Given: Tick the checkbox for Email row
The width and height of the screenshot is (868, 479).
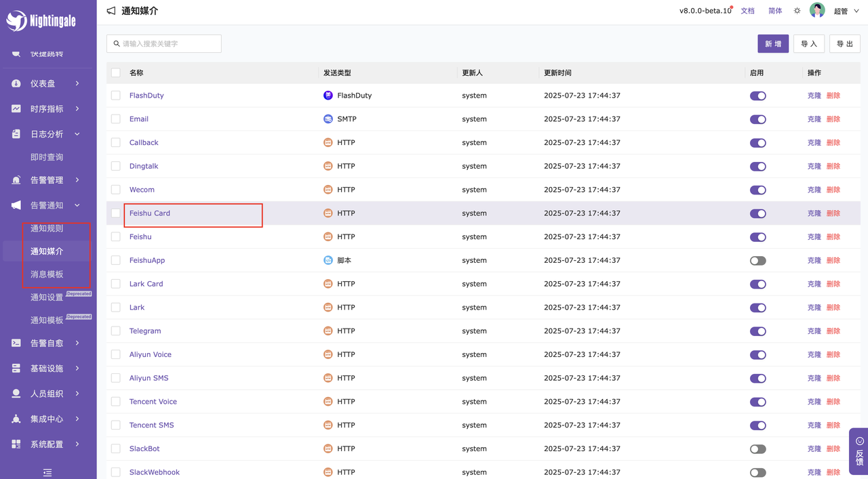Looking at the screenshot, I should pyautogui.click(x=116, y=119).
